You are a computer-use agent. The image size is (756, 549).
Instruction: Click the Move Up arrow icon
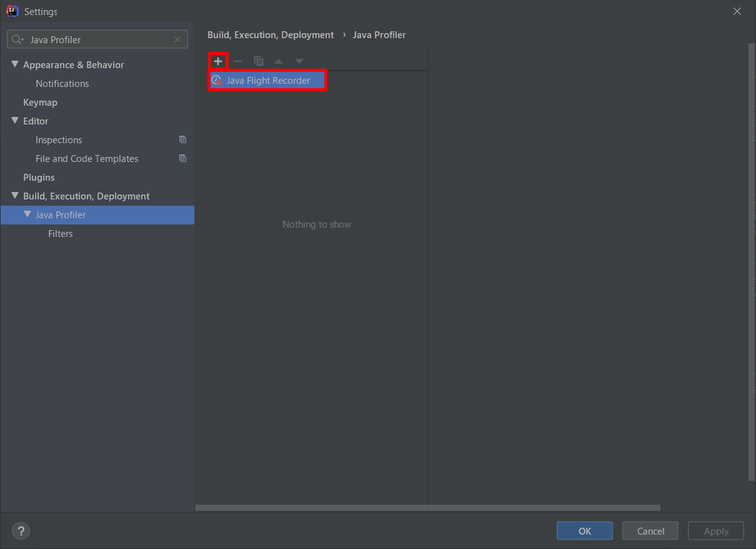point(278,61)
